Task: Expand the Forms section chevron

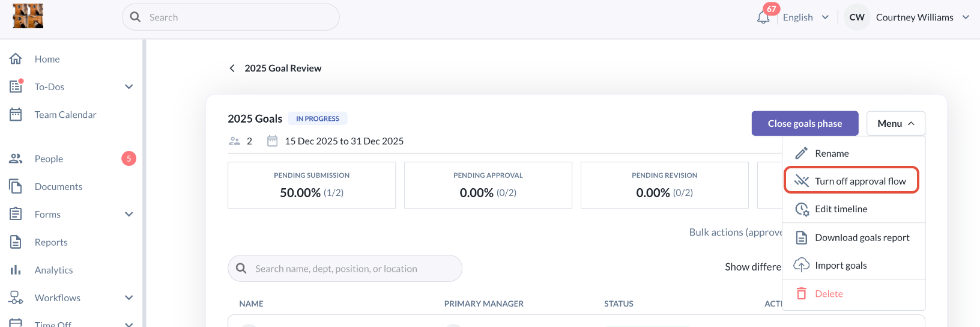Action: [129, 214]
